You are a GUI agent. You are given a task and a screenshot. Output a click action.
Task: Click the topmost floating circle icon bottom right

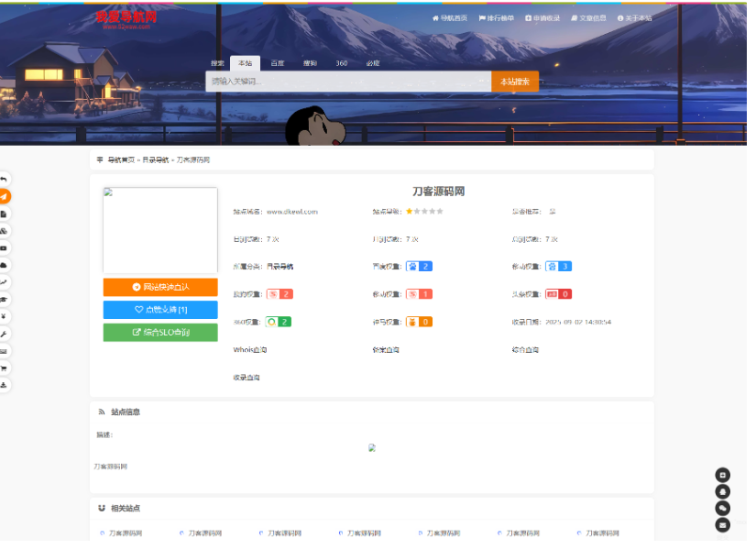click(720, 476)
